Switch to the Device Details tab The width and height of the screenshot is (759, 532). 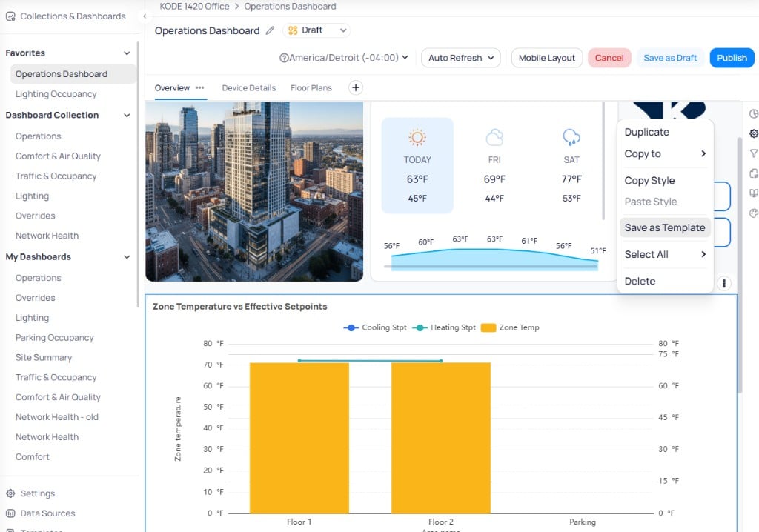[249, 87]
